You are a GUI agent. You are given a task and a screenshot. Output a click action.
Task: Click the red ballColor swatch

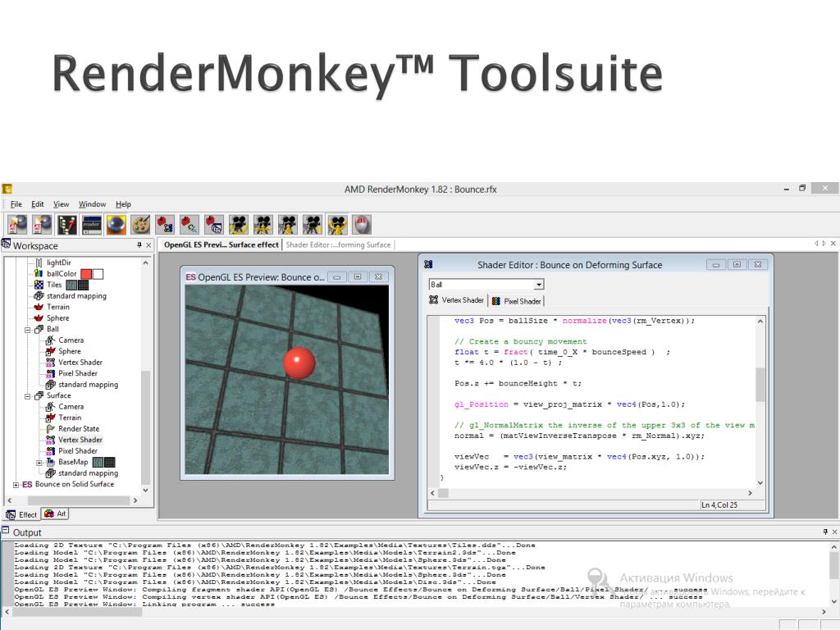click(x=85, y=274)
